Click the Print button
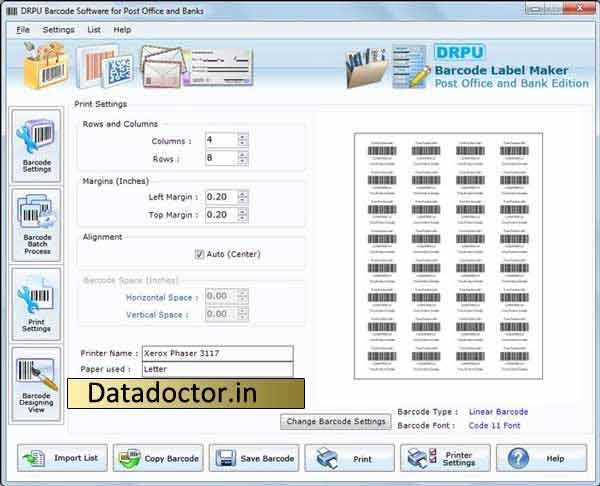Screen dimensions: 600x486 349,458
